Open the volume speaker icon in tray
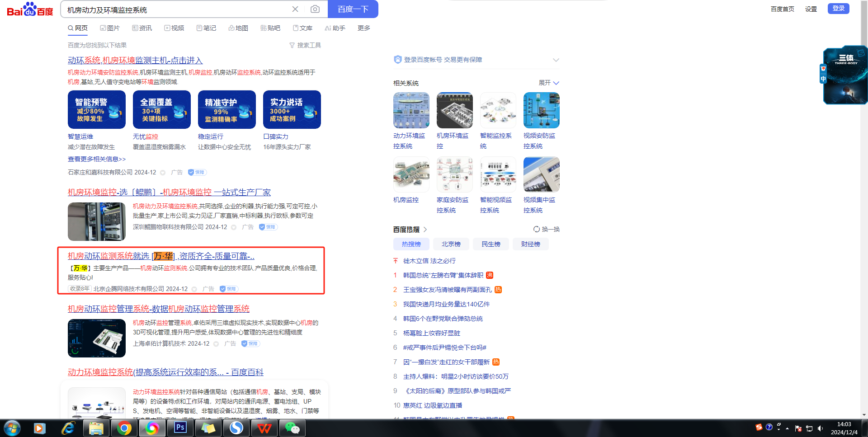 pyautogui.click(x=821, y=428)
